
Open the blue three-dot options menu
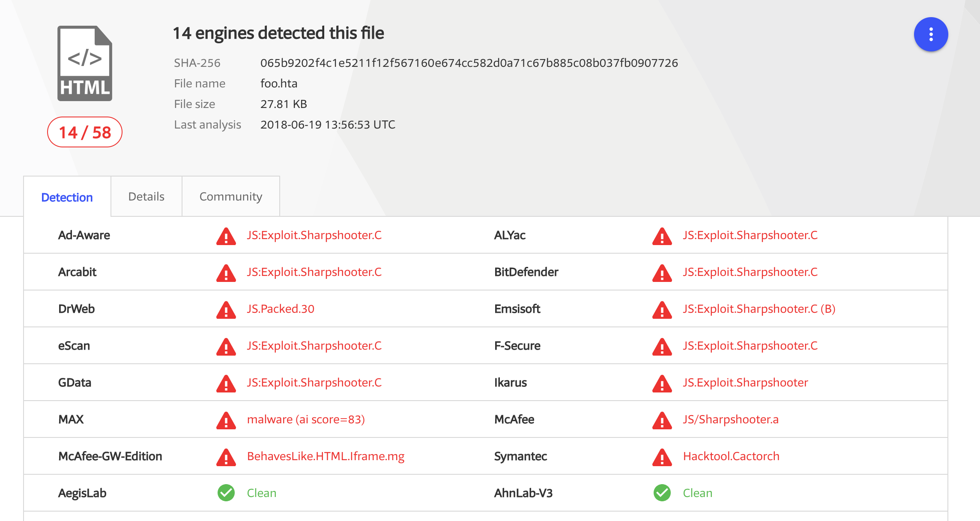[x=931, y=34]
